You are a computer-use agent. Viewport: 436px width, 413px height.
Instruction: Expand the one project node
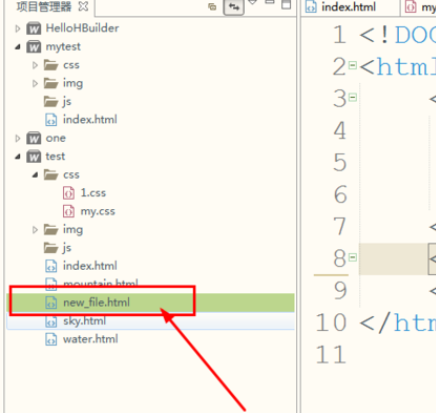17,138
